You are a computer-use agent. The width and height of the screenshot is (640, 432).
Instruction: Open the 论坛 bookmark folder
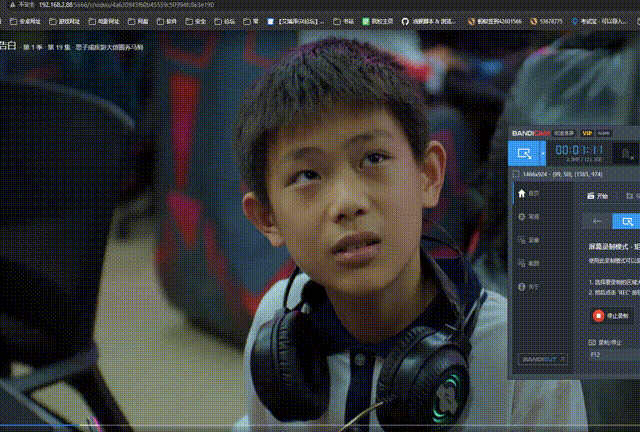[224, 21]
